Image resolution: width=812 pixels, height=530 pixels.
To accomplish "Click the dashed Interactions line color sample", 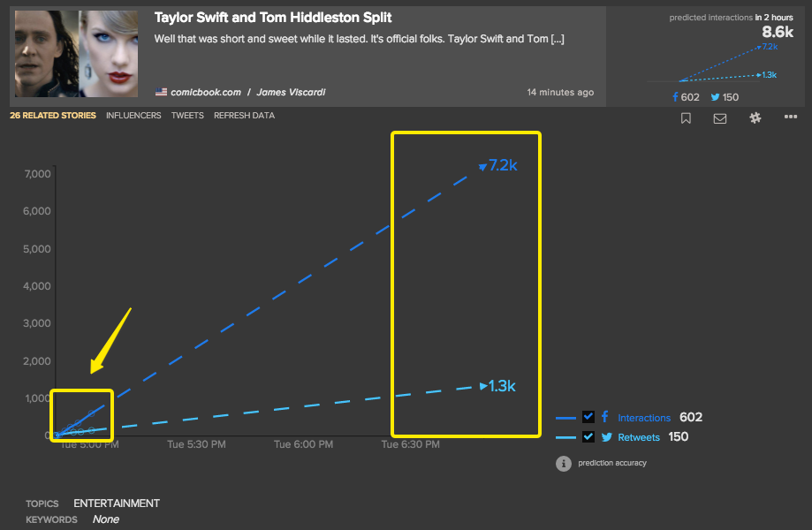I will (x=564, y=417).
